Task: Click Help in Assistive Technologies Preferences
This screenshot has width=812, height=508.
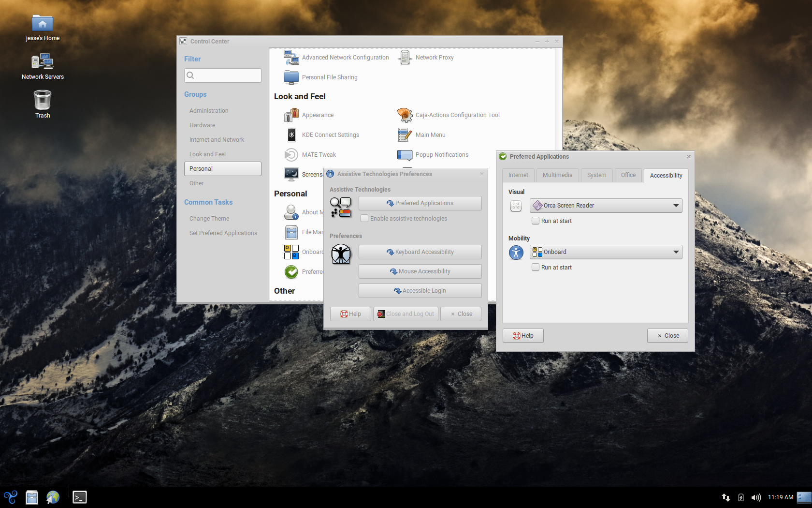Action: click(x=350, y=314)
